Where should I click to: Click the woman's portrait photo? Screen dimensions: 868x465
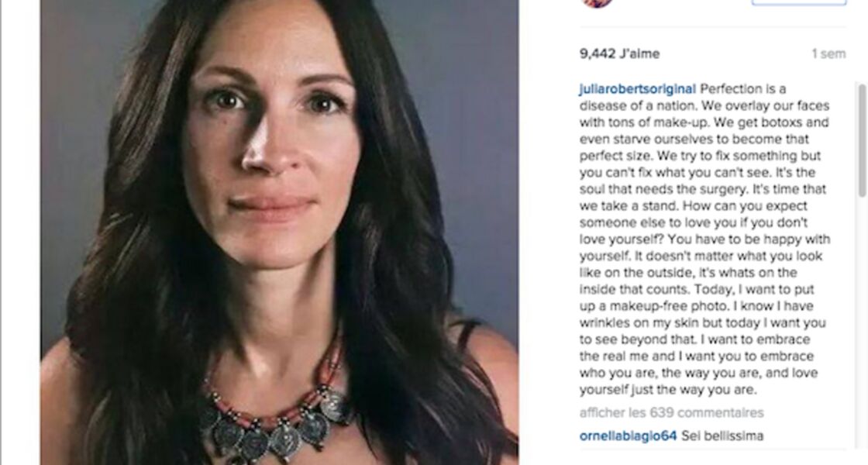pos(280,232)
